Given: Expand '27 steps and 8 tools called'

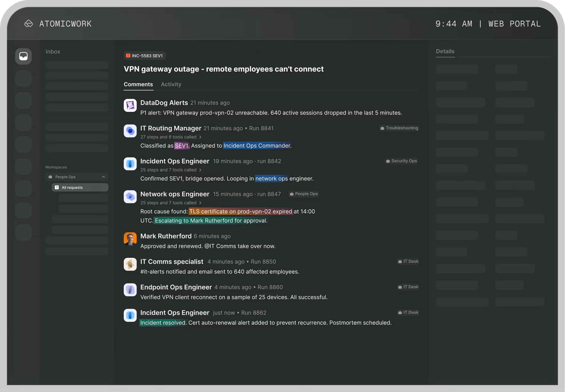Looking at the screenshot, I should click(171, 137).
